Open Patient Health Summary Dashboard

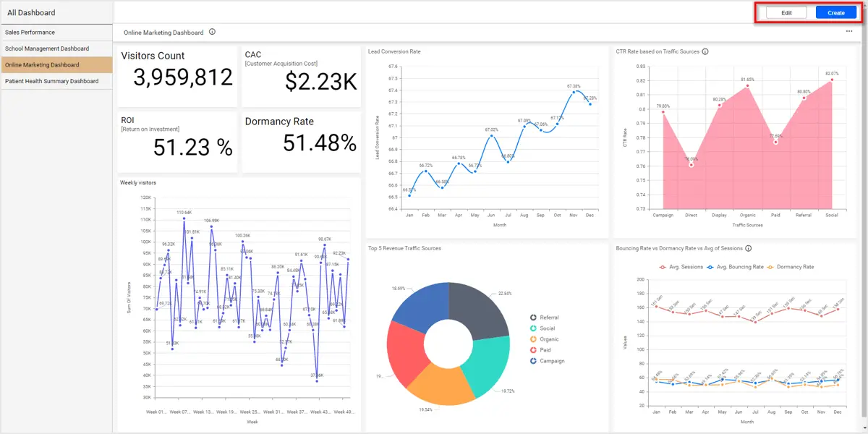point(56,81)
